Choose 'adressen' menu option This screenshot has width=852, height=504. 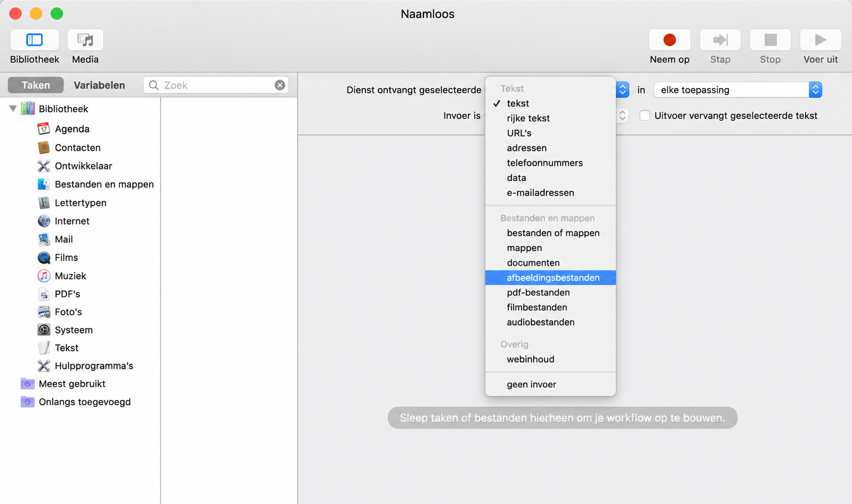click(x=550, y=148)
